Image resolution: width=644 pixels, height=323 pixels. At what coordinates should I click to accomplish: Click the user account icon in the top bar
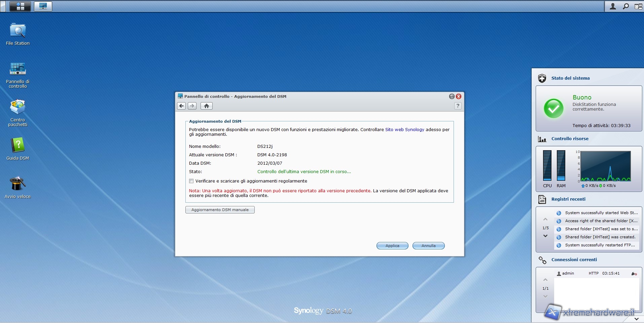613,6
